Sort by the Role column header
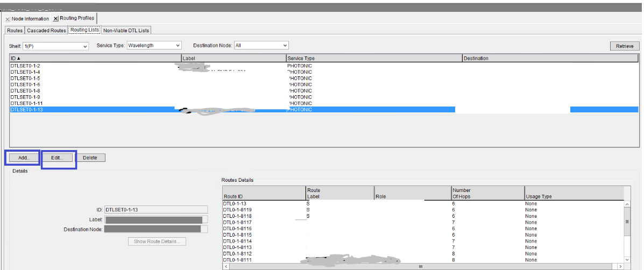 pos(413,193)
